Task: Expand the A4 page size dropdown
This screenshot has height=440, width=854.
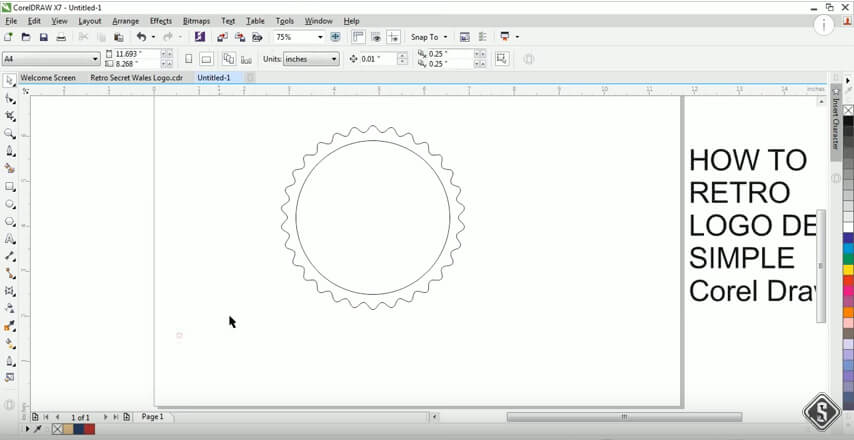Action: 95,59
